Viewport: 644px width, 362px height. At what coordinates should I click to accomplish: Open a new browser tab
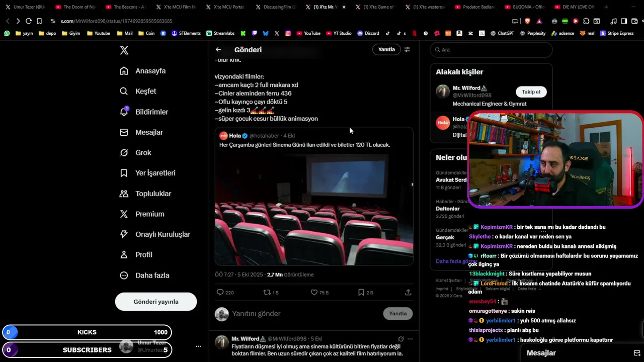pyautogui.click(x=606, y=7)
